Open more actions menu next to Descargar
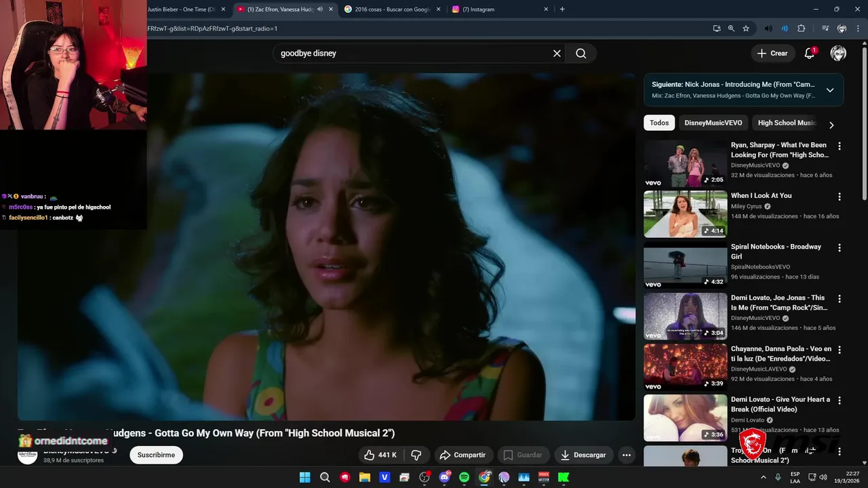The image size is (868, 488). [627, 455]
